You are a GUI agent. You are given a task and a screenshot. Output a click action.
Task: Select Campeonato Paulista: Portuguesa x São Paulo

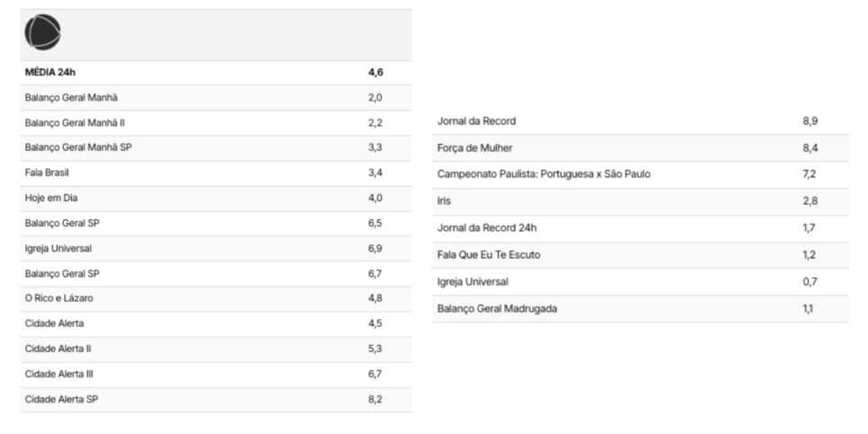[x=544, y=174]
